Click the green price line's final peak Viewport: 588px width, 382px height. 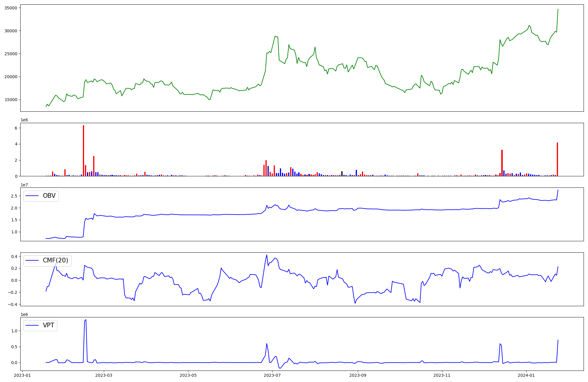click(558, 9)
